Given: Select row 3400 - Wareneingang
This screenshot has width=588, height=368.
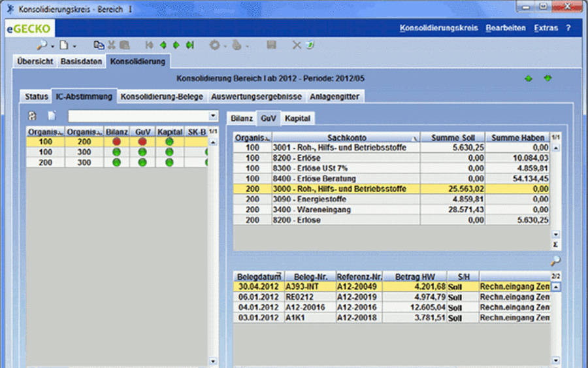Looking at the screenshot, I should click(391, 209).
